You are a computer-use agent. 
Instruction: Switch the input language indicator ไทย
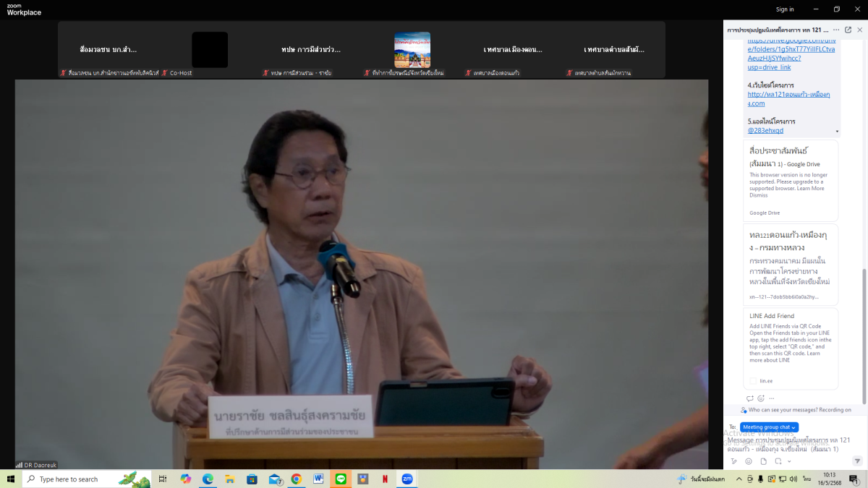click(807, 479)
